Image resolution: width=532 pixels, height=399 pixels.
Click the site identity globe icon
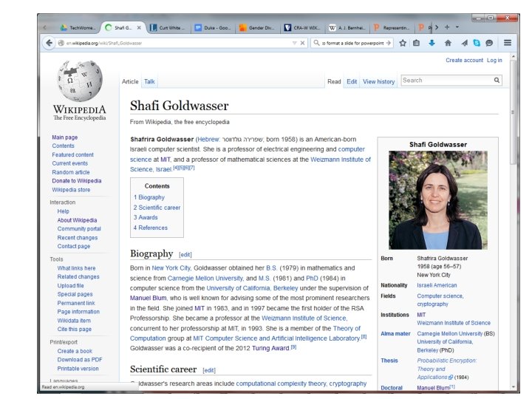61,43
